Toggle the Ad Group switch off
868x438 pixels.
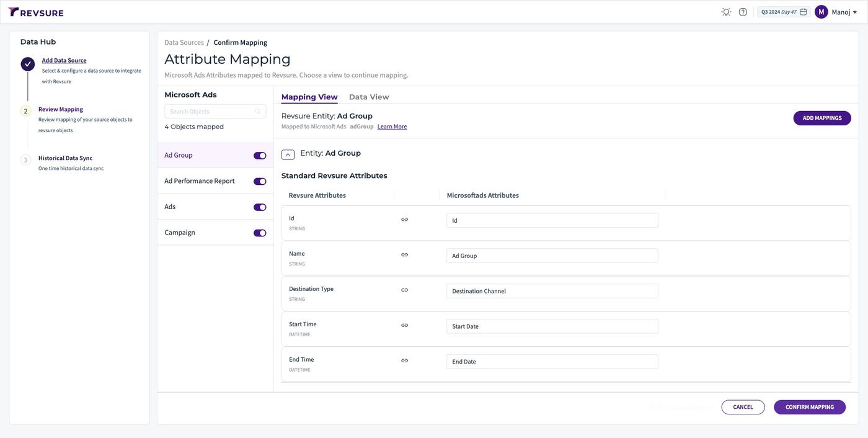(260, 156)
